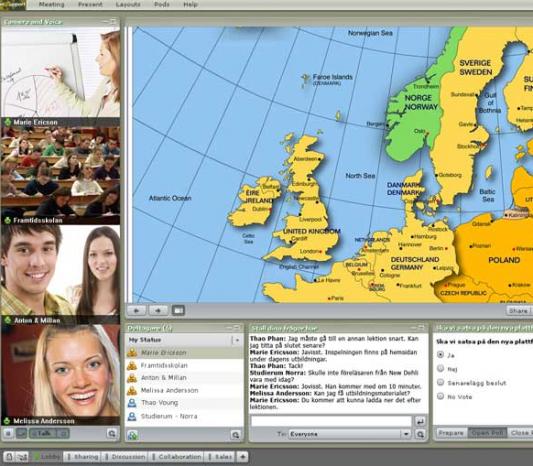Select the 'Nej' poll option
This screenshot has width=533, height=466.
coord(441,368)
